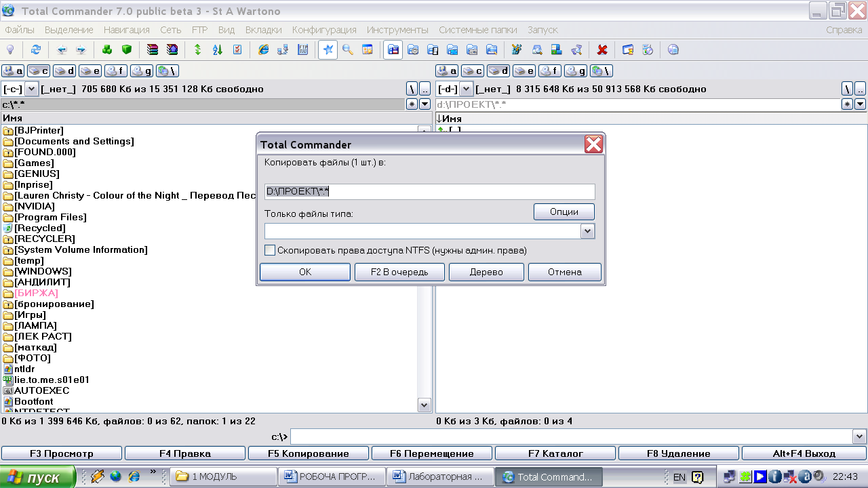Open right panel favorites asterisk button
The width and height of the screenshot is (868, 488).
847,104
